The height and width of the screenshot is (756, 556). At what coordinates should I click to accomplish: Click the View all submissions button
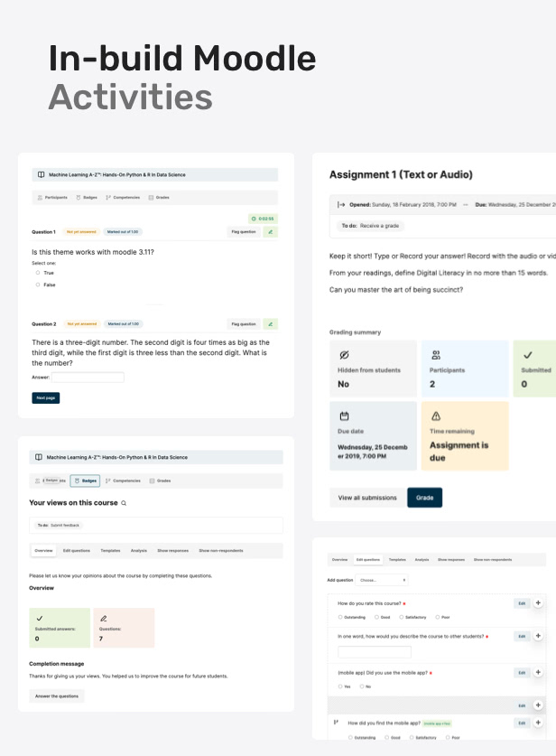[367, 498]
